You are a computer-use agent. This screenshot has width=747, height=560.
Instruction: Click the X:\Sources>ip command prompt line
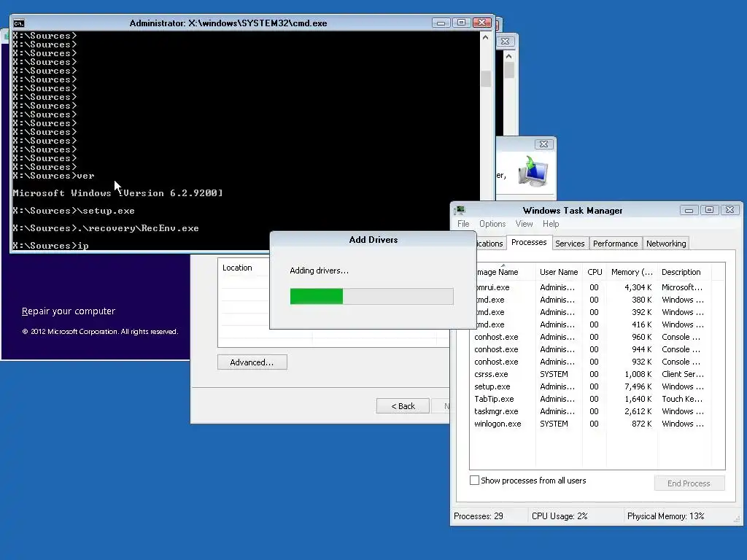(x=51, y=246)
